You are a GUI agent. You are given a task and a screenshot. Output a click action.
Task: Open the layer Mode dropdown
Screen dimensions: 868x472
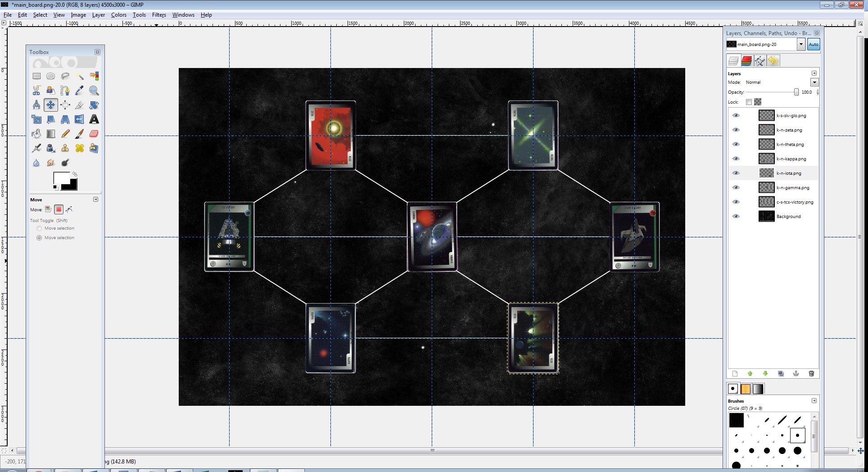[814, 82]
